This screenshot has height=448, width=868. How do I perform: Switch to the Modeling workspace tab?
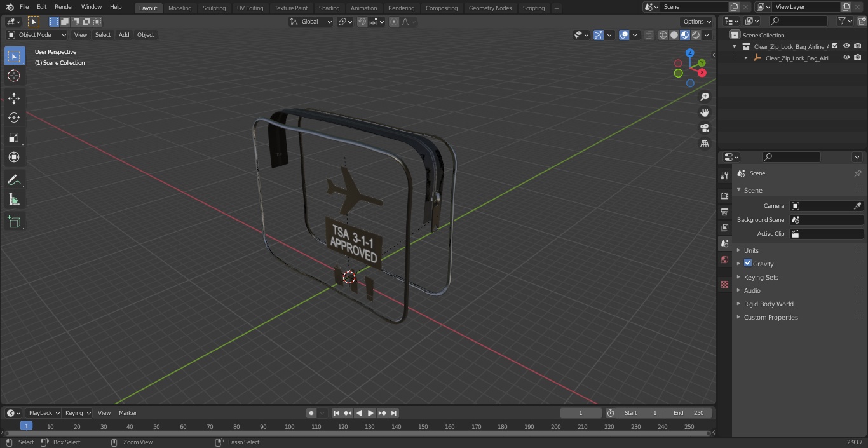(x=180, y=8)
